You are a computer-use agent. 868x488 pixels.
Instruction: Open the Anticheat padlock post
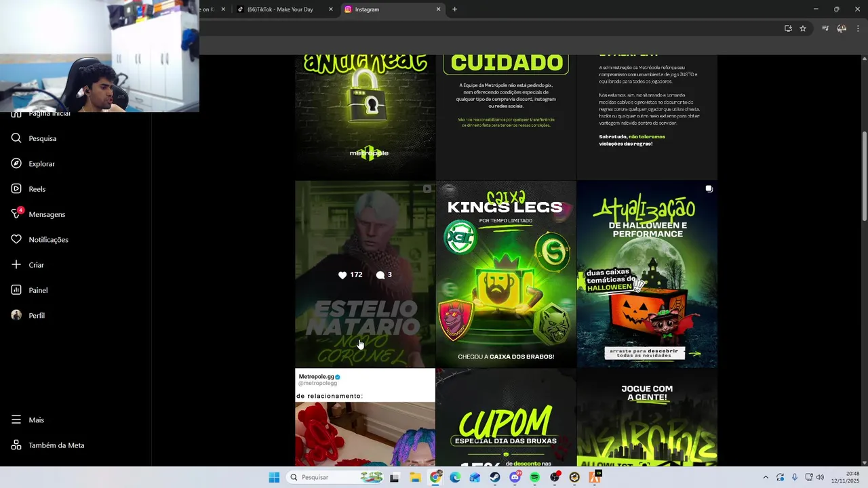(x=365, y=117)
